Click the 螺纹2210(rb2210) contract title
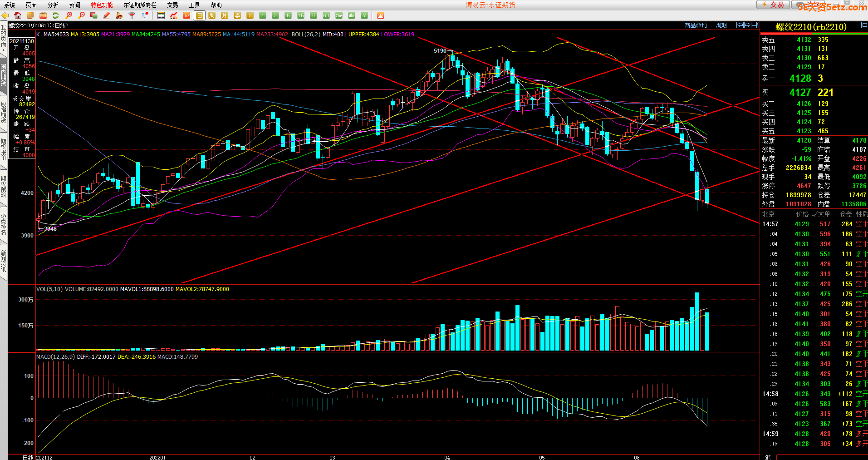Image resolution: width=868 pixels, height=460 pixels. pyautogui.click(x=811, y=27)
